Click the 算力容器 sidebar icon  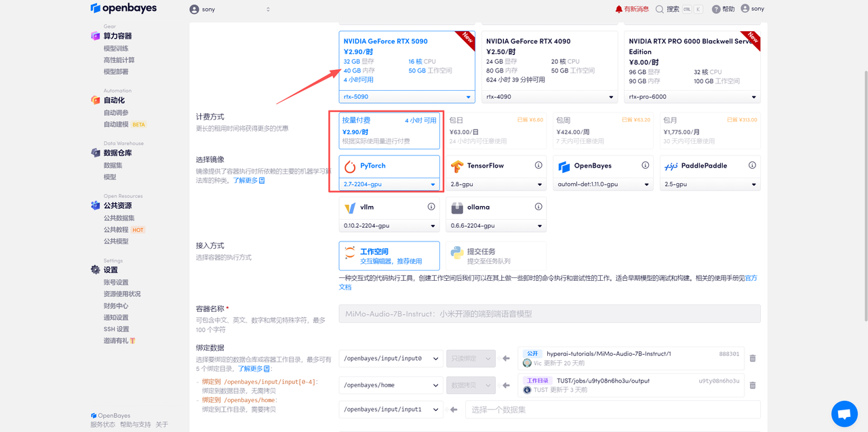(96, 36)
